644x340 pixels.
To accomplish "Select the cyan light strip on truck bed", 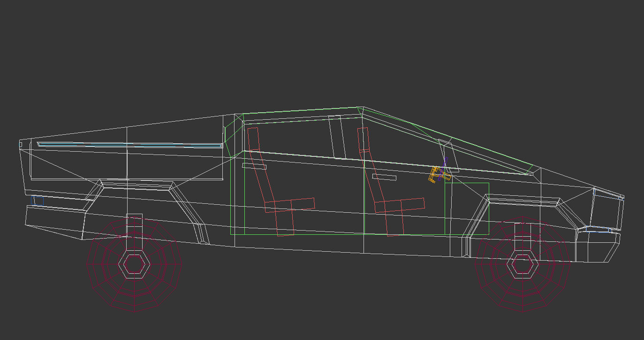I will pyautogui.click(x=129, y=145).
